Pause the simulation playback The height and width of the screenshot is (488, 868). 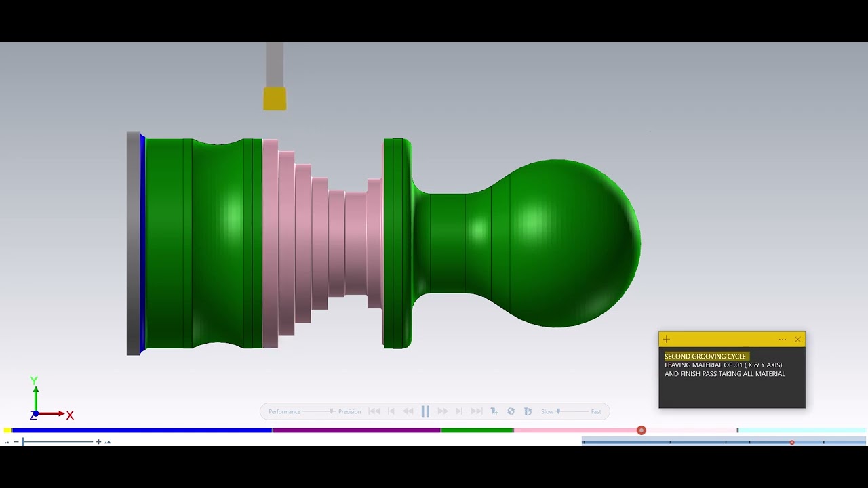pos(425,411)
